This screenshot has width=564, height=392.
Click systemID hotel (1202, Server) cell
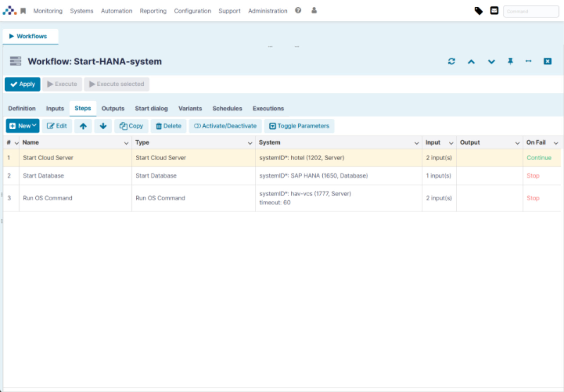302,158
